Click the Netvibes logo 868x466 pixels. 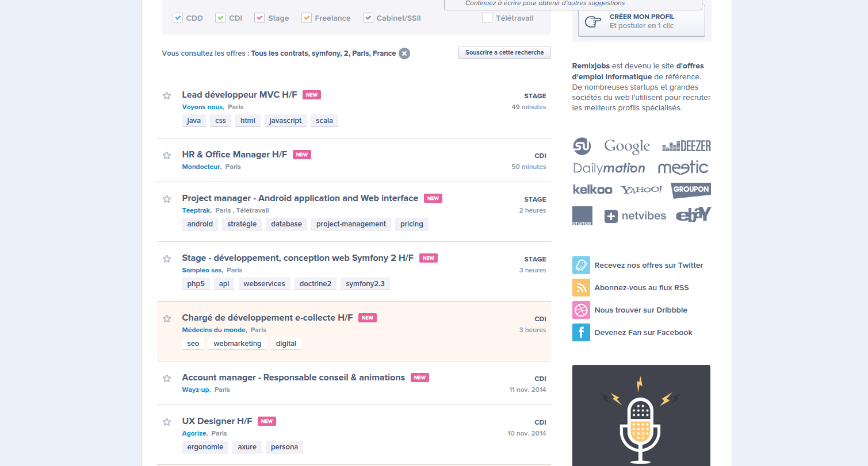[635, 216]
